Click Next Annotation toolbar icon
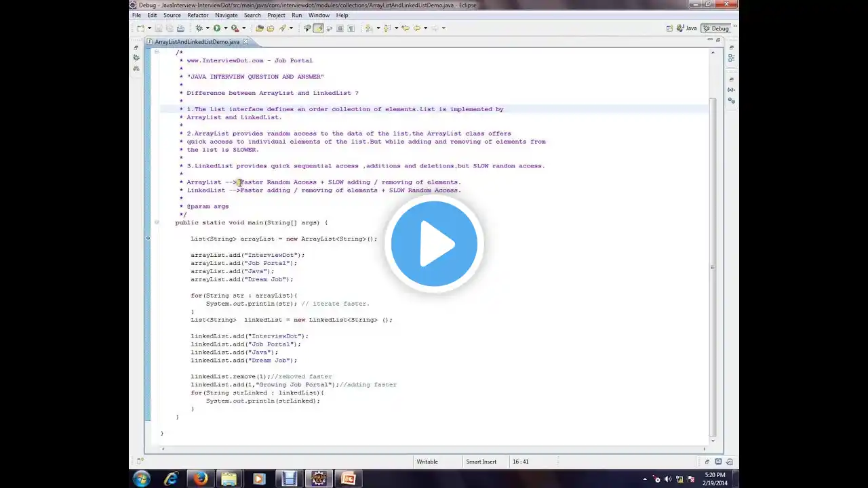This screenshot has width=868, height=488. [x=368, y=28]
